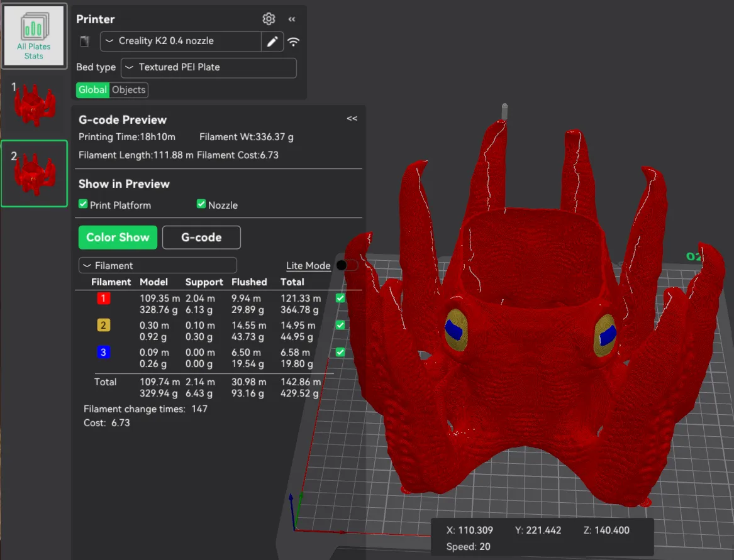
Task: Open the Textured PEI Plate bed type dropdown
Action: [x=209, y=67]
